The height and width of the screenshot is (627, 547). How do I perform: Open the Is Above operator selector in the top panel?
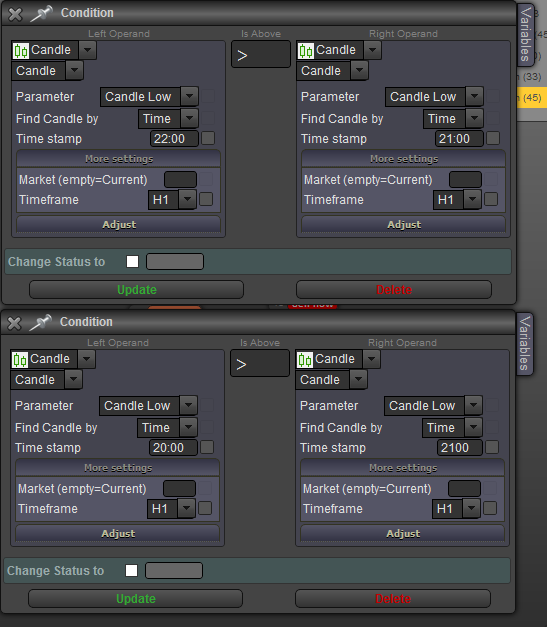click(x=261, y=54)
